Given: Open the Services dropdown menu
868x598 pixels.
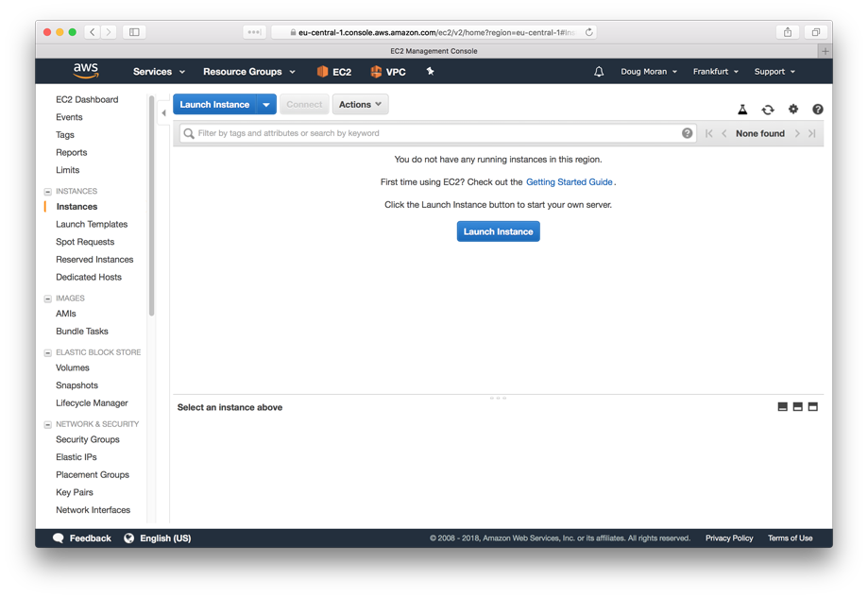Looking at the screenshot, I should pyautogui.click(x=159, y=72).
